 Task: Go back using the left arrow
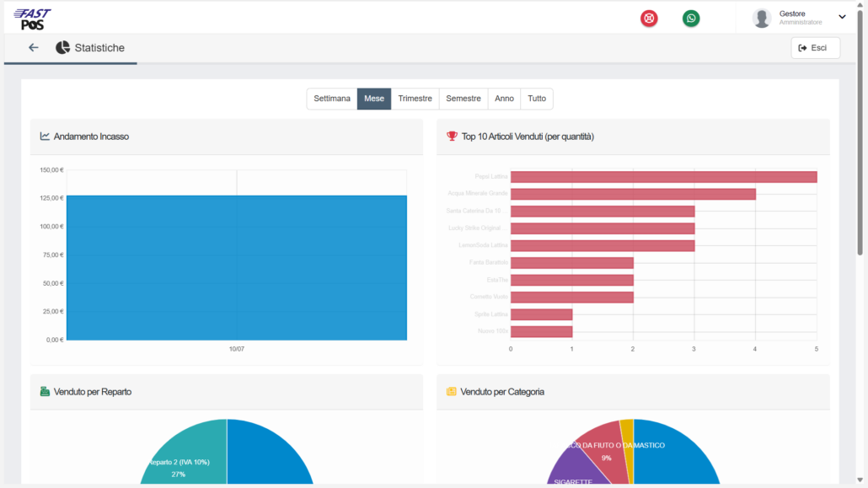pyautogui.click(x=33, y=48)
